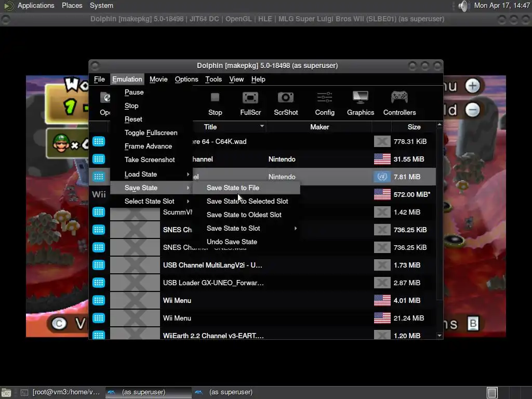
Task: Select the WiiEarth 2.2 Channel row
Action: pos(262,335)
